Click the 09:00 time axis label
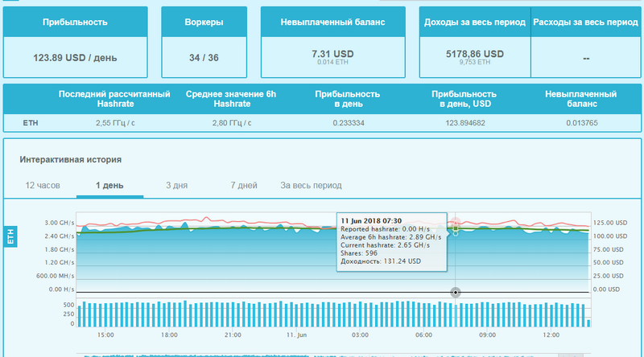 coord(488,334)
